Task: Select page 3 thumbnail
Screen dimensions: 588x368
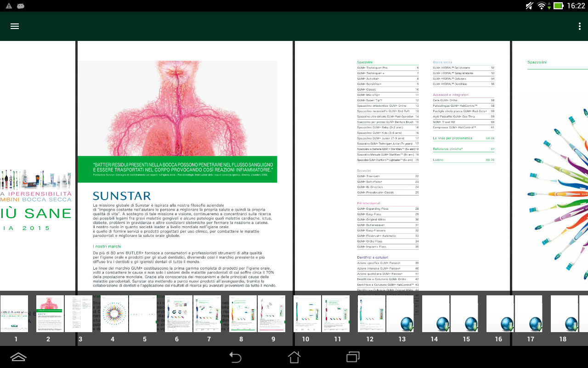Action: [79, 314]
